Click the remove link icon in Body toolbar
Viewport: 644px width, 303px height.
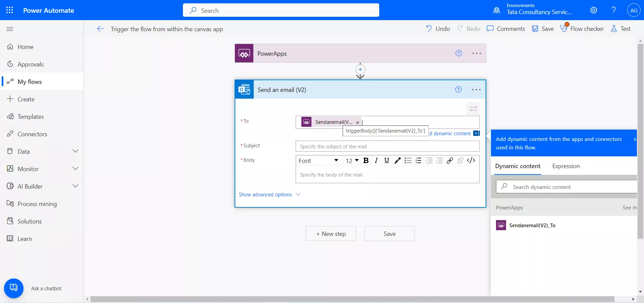coord(460,161)
